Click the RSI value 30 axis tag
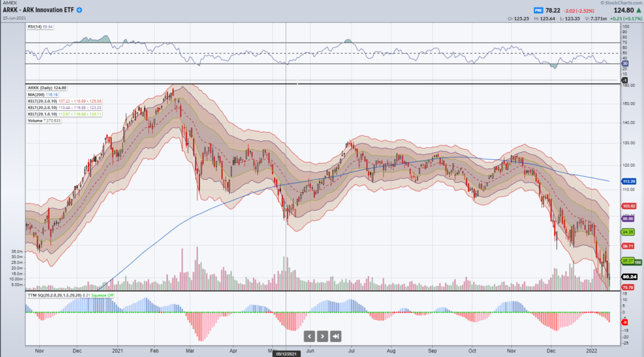 pos(625,64)
